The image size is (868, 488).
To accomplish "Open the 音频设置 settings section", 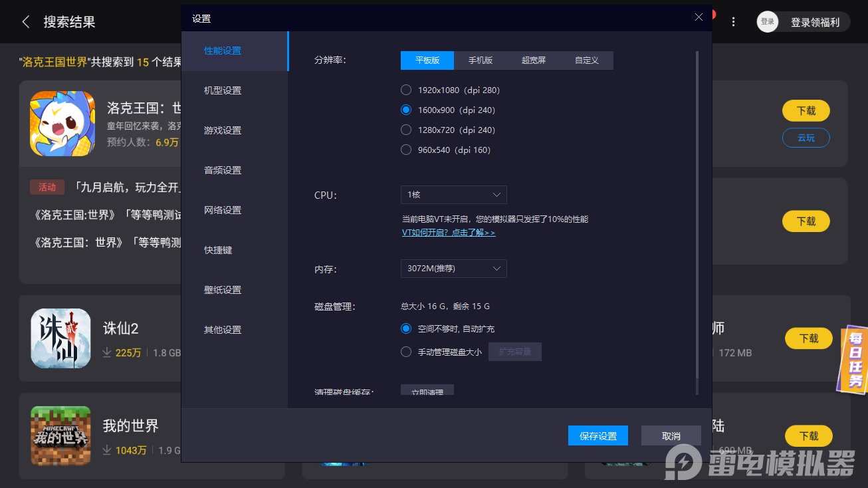I will pyautogui.click(x=221, y=170).
